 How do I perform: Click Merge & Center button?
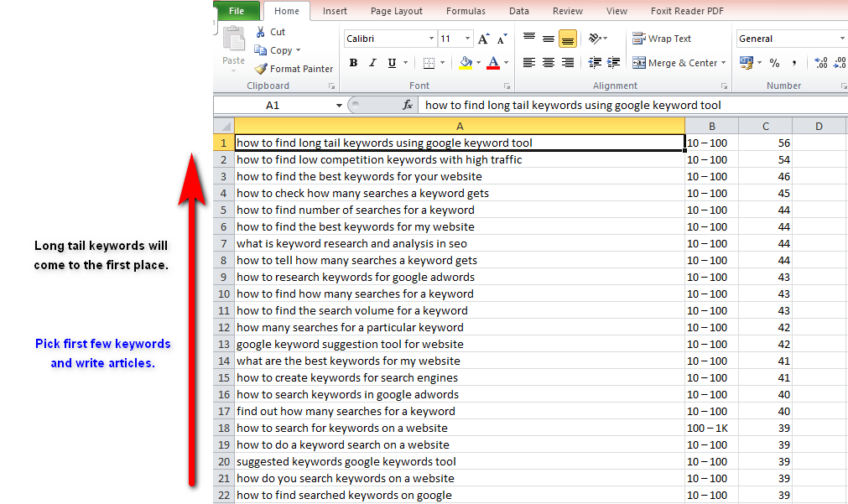pyautogui.click(x=674, y=63)
